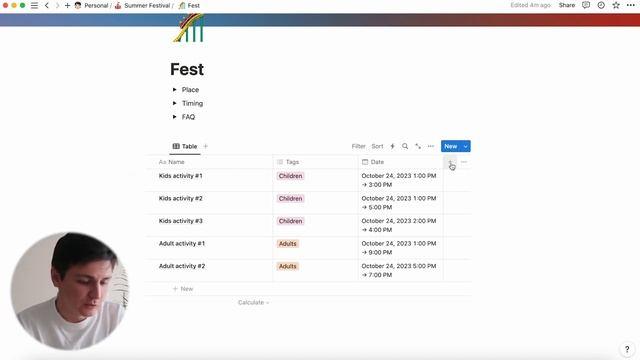This screenshot has width=640, height=360.
Task: Open Adult activity #2 row
Action: 182,266
